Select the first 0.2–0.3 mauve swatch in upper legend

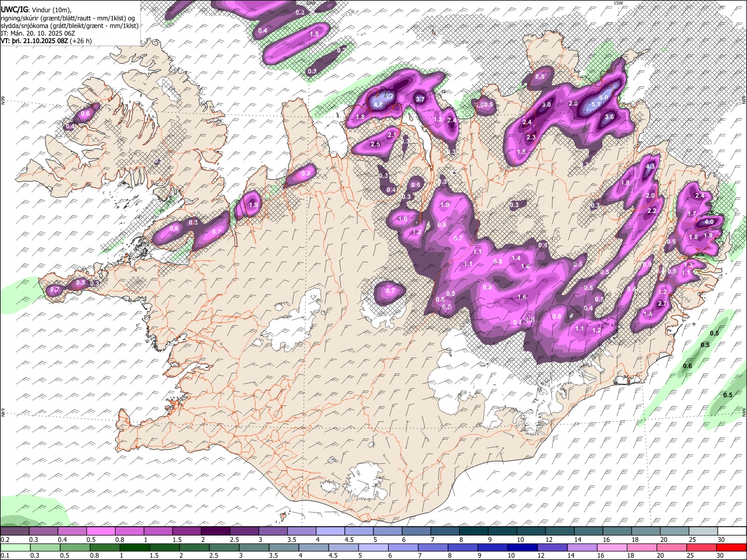click(15, 531)
